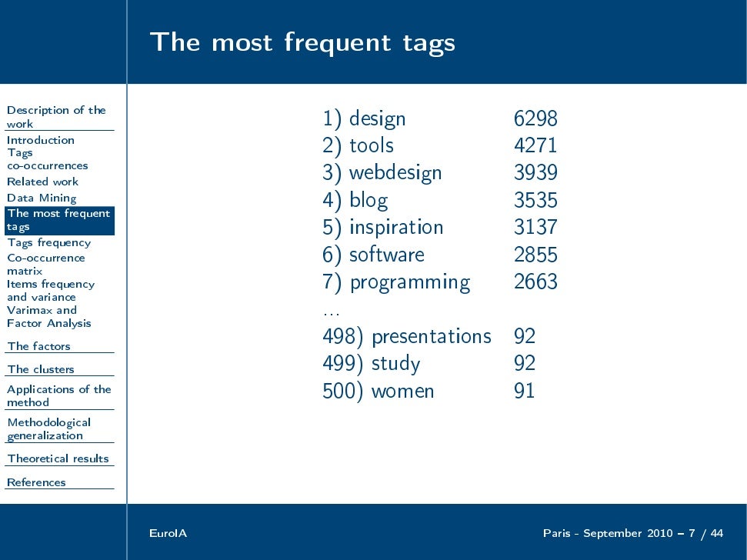Open 'The clusters' sidebar section

tap(41, 369)
